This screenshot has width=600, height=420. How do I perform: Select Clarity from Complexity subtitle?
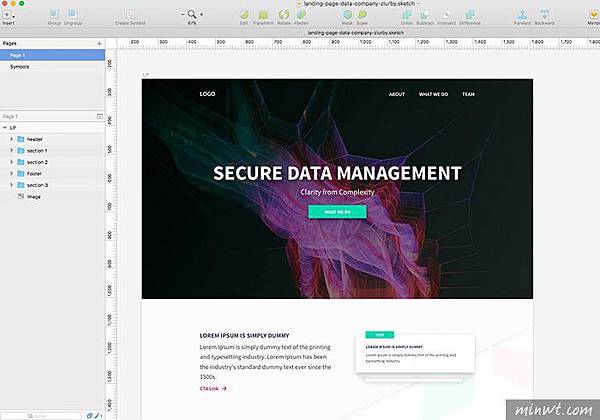[x=337, y=192]
